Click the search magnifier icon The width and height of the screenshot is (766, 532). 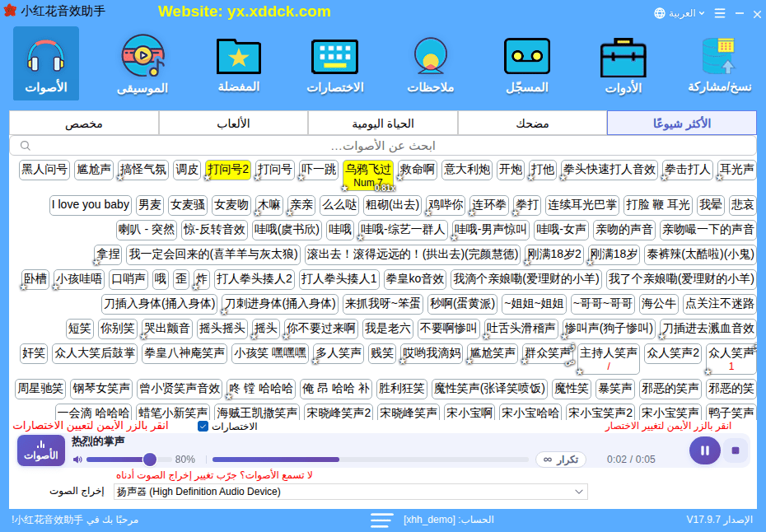click(x=26, y=146)
